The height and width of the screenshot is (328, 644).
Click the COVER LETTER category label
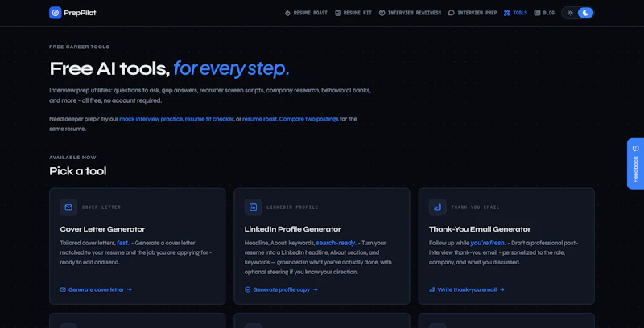101,207
